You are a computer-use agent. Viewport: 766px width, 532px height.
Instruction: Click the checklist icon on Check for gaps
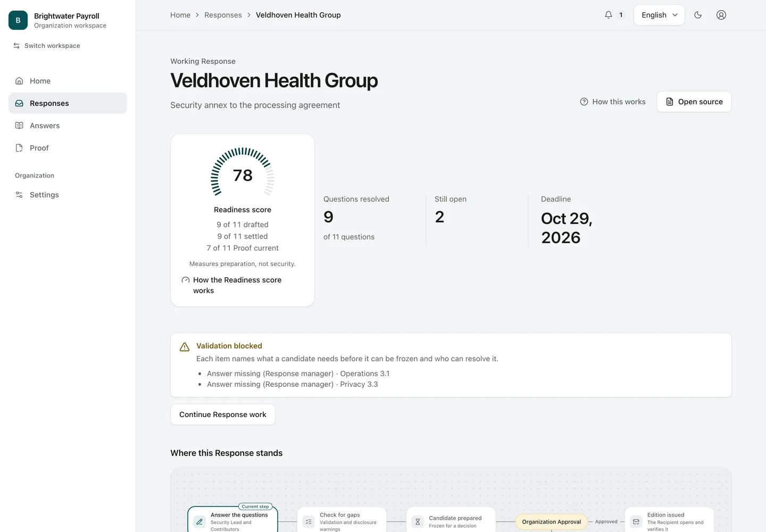[x=309, y=522]
